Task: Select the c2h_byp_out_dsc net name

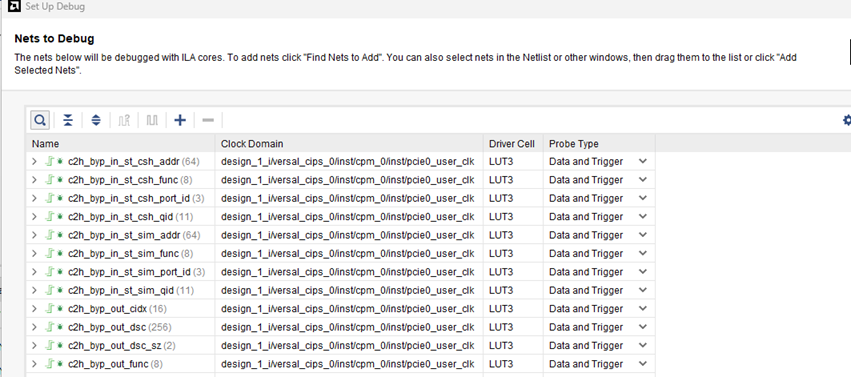Action: tap(107, 327)
